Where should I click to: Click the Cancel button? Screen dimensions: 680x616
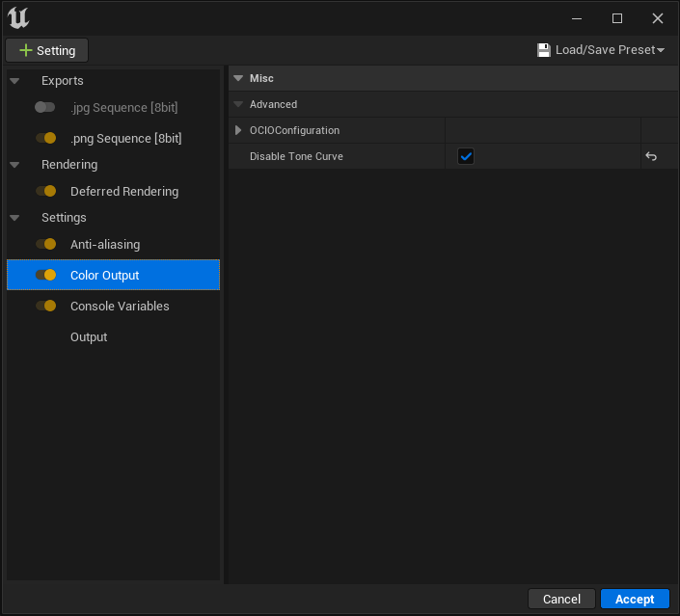tap(561, 599)
